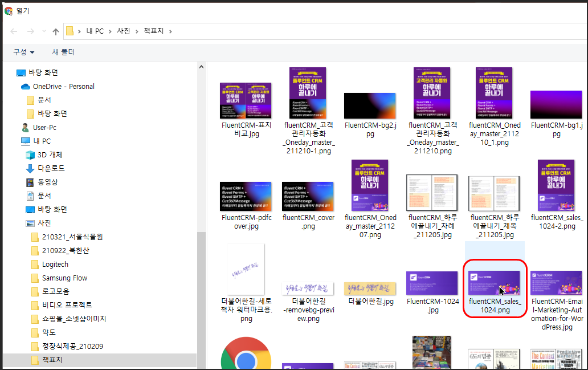Select FluentCRM-Email-Marketing-Automation-for-WordPress.jpg
Viewport: 588px width, 370px height.
(x=557, y=301)
